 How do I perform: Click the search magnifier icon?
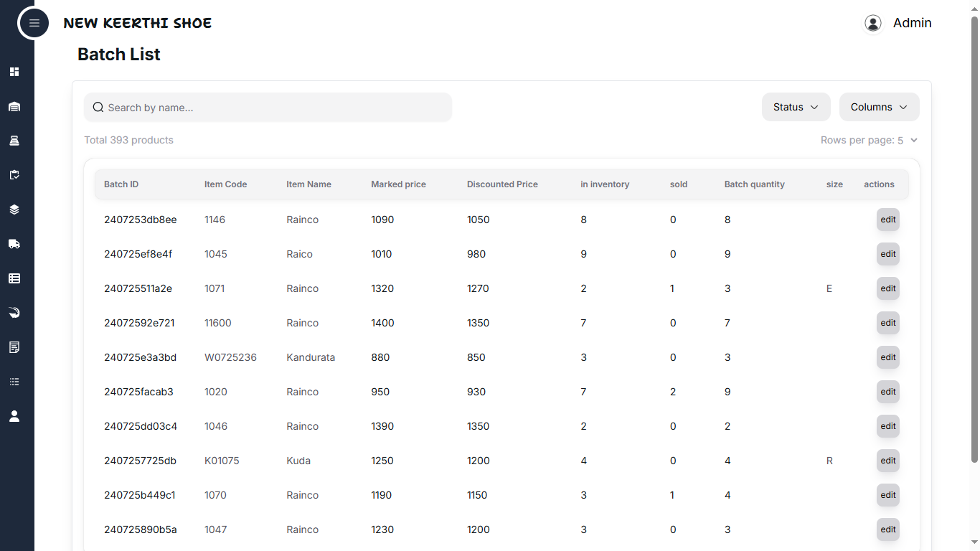coord(98,108)
